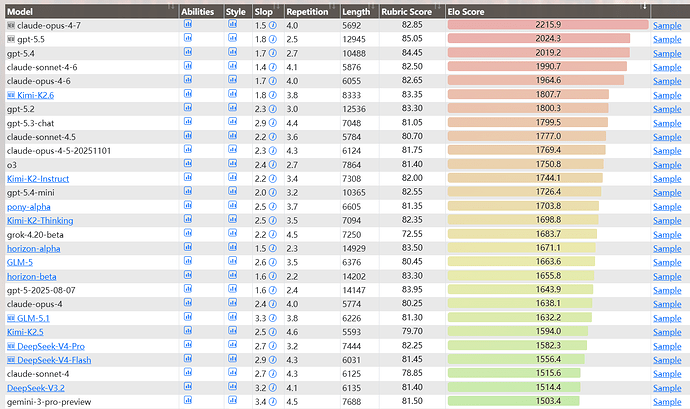The width and height of the screenshot is (690, 409).
Task: Open Abilities chart icon for gpt-5.3-chat
Action: point(188,122)
